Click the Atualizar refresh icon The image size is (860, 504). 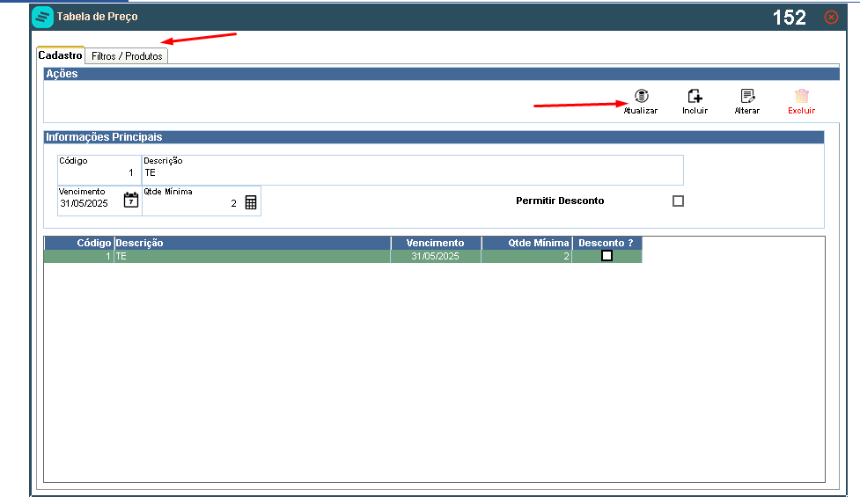(641, 97)
